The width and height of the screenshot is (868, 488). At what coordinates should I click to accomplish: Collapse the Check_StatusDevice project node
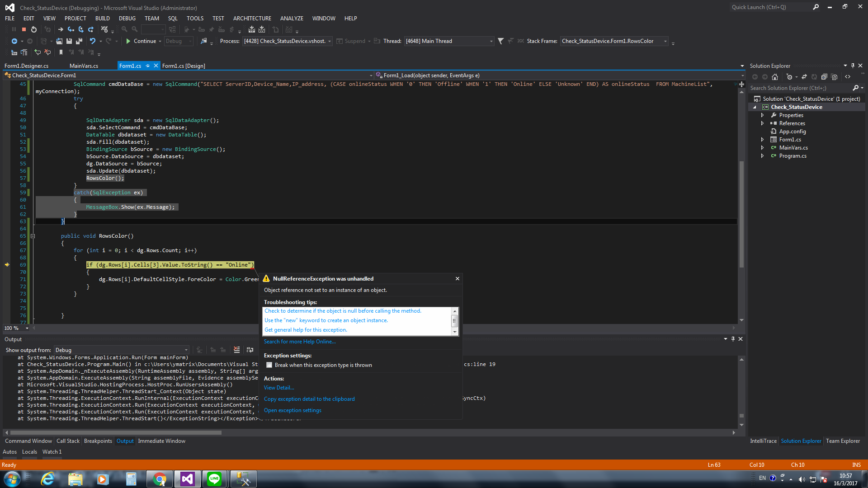(755, 107)
